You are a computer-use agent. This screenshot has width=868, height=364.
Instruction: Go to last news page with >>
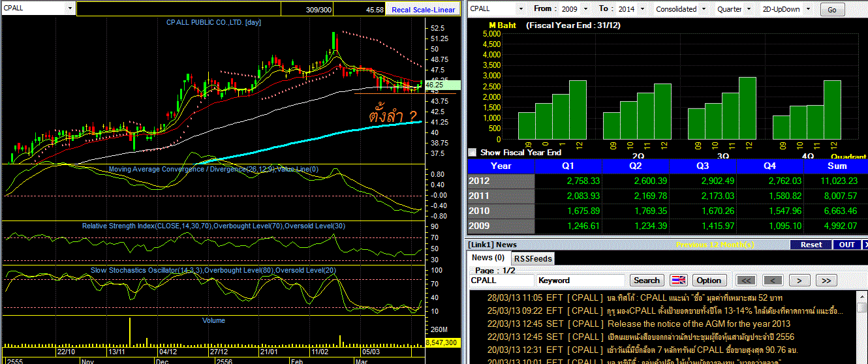click(826, 280)
